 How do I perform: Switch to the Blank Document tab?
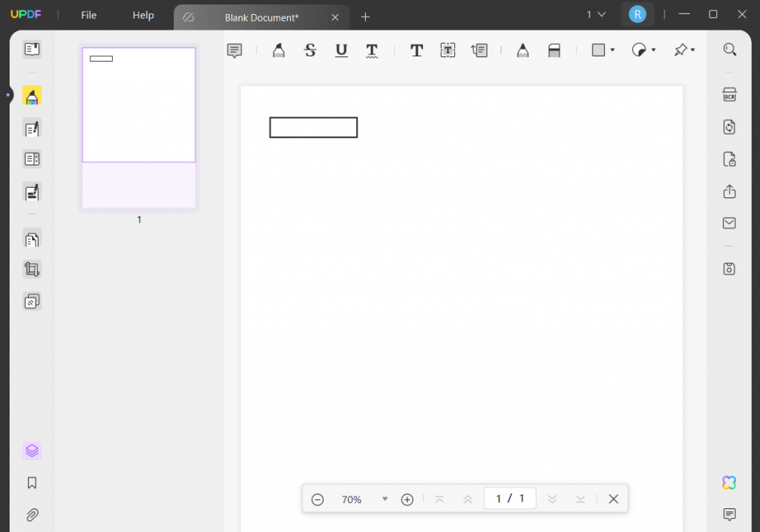[x=261, y=17]
